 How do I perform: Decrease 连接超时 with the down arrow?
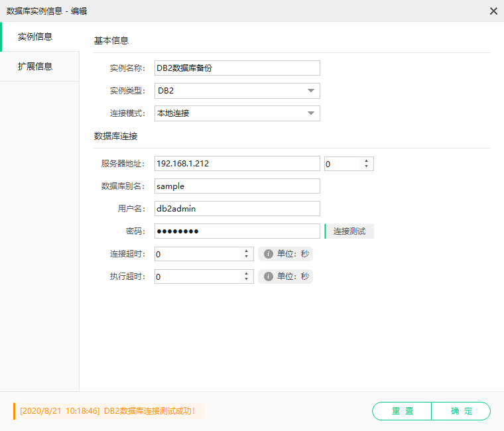coord(247,257)
